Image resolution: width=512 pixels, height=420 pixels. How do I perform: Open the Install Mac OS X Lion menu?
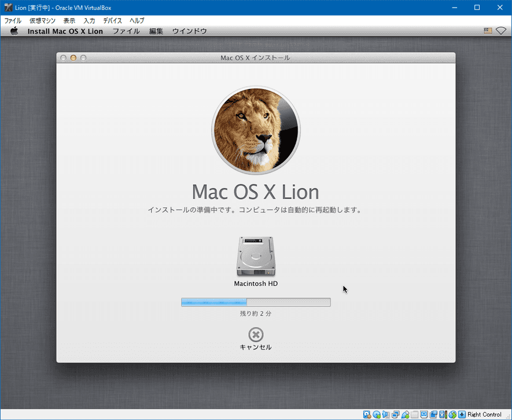[65, 31]
